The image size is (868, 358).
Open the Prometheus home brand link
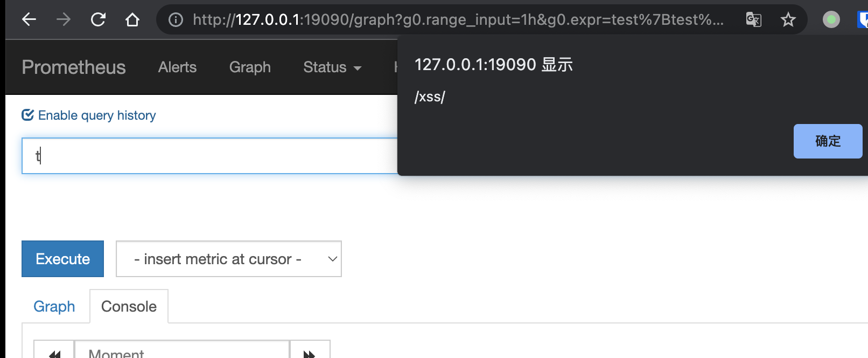(x=74, y=67)
